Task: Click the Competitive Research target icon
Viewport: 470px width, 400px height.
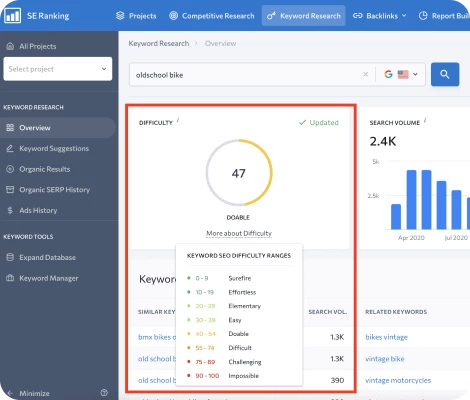Action: 173,16
